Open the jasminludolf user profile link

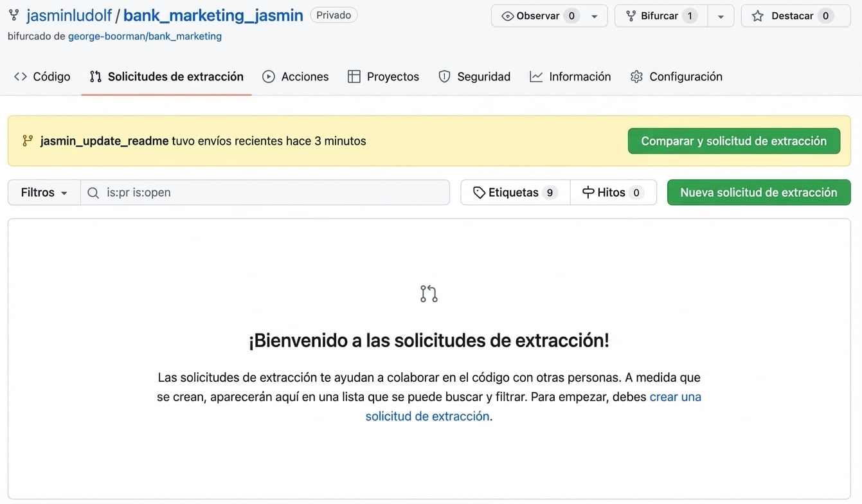pos(69,15)
